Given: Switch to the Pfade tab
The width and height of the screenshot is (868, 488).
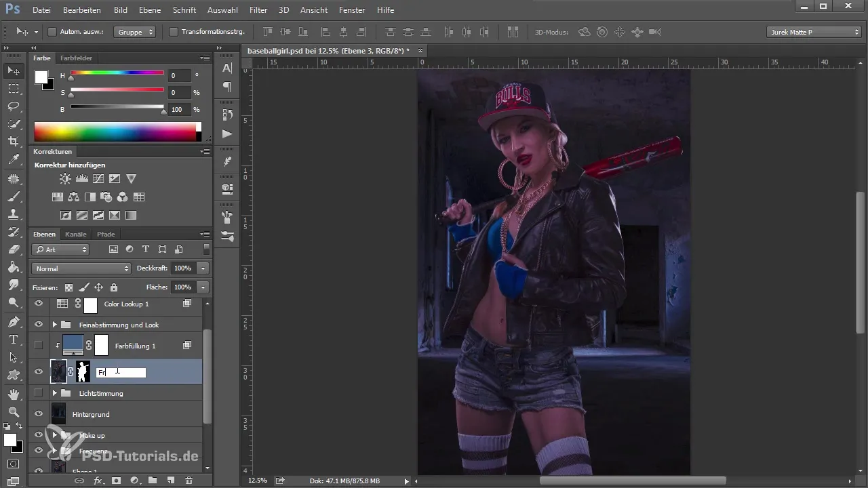Looking at the screenshot, I should click(106, 235).
